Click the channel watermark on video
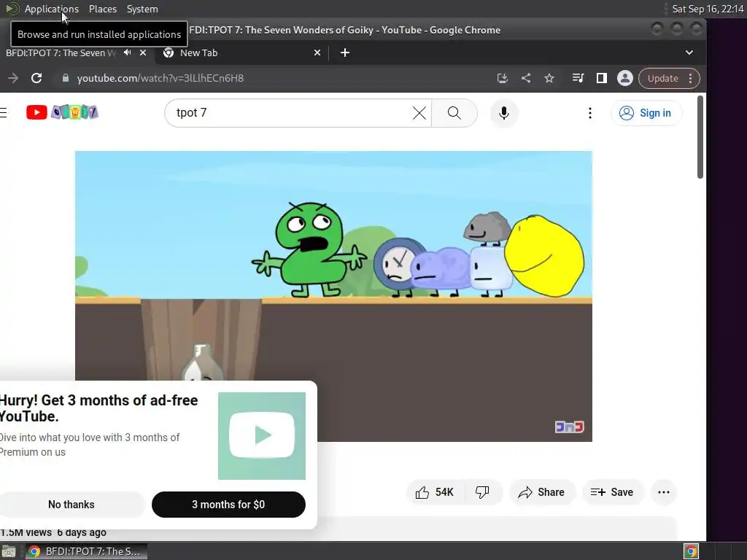Viewport: 747px width, 560px height. [569, 427]
